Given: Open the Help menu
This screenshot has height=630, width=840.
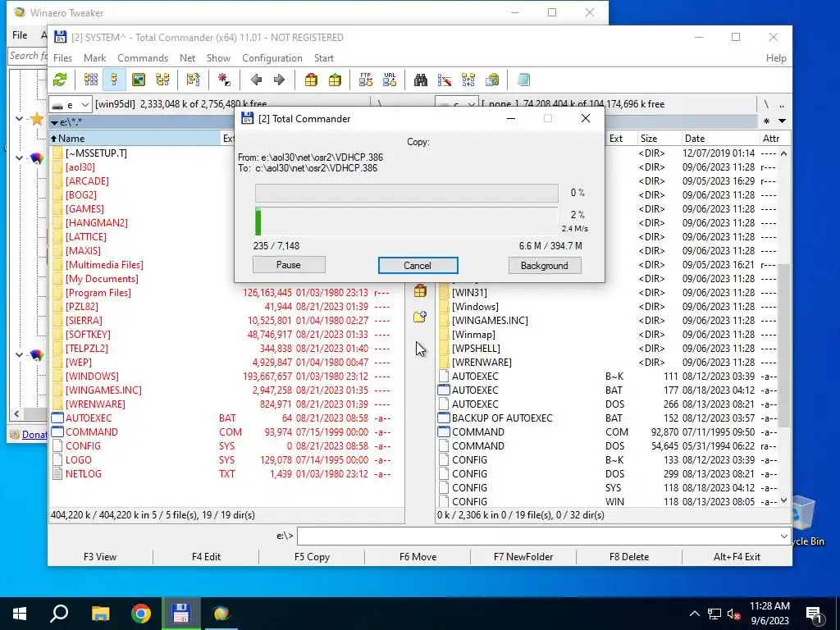Looking at the screenshot, I should [x=776, y=58].
